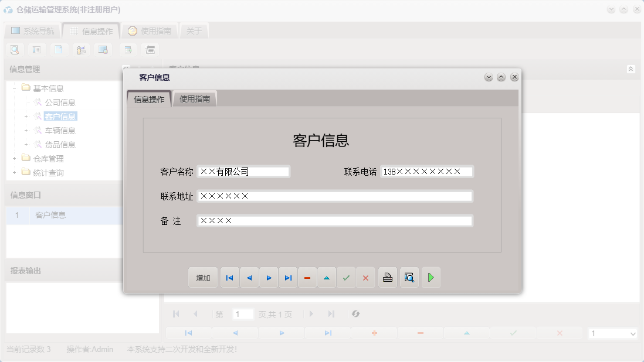This screenshot has width=644, height=362.
Task: Click the green run arrow in the dialog
Action: click(x=431, y=277)
